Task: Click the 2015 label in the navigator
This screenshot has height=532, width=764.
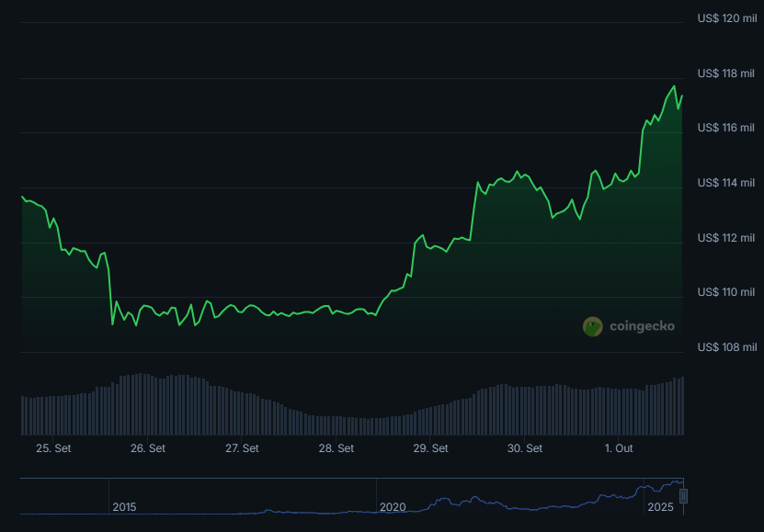Action: [124, 507]
